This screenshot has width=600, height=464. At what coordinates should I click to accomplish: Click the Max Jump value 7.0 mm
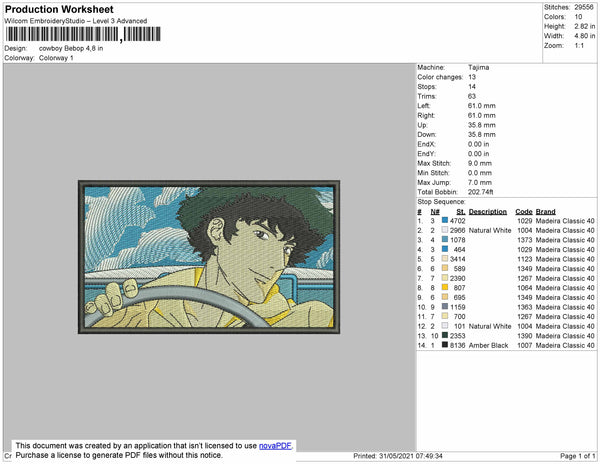coord(480,182)
